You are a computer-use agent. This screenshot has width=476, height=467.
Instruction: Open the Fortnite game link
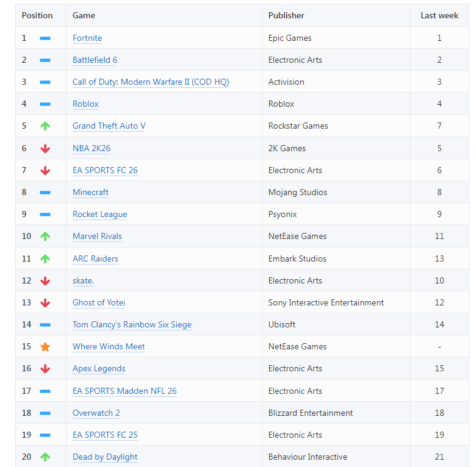[87, 38]
